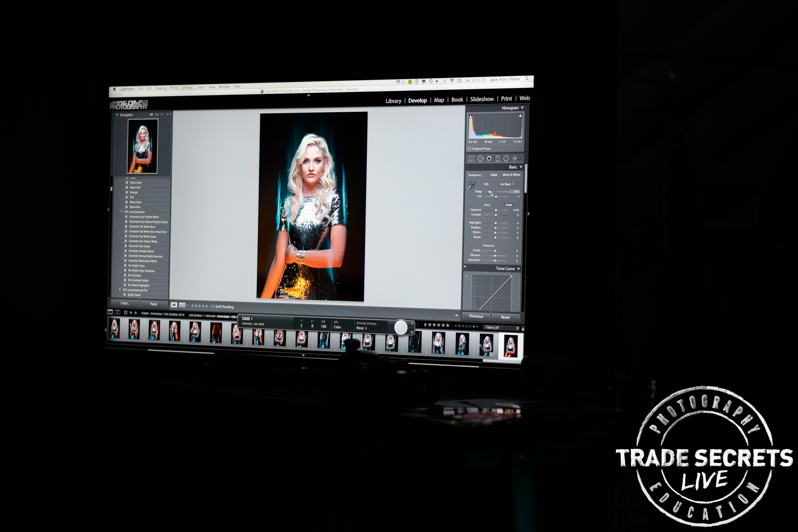
Task: Click the Reset button
Action: (x=505, y=317)
